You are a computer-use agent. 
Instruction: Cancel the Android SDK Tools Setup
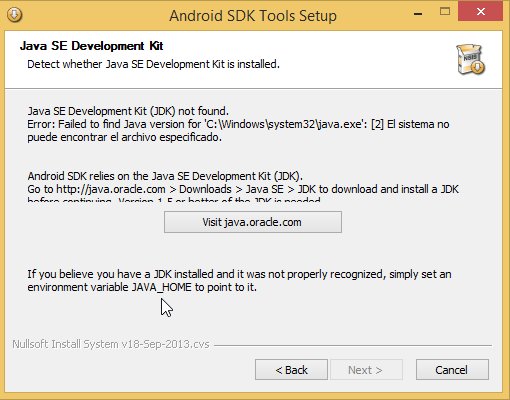coord(452,369)
